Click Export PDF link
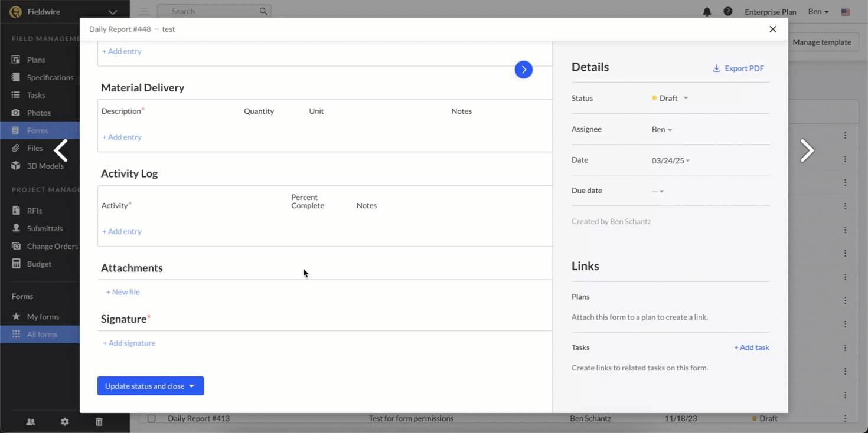The image size is (868, 433). [x=738, y=68]
